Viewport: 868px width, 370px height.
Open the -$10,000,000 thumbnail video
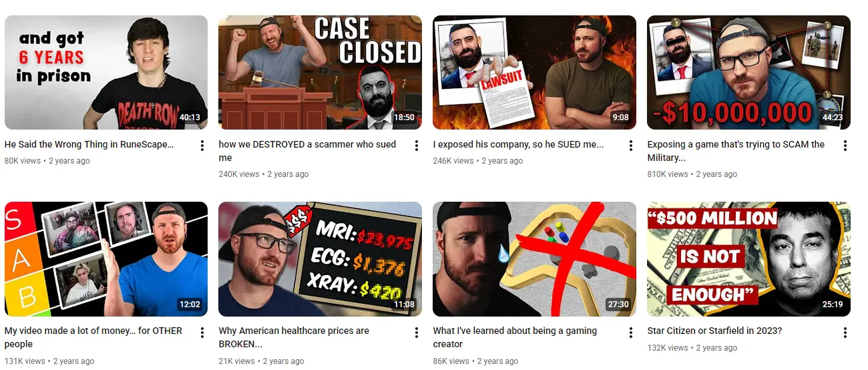point(749,72)
